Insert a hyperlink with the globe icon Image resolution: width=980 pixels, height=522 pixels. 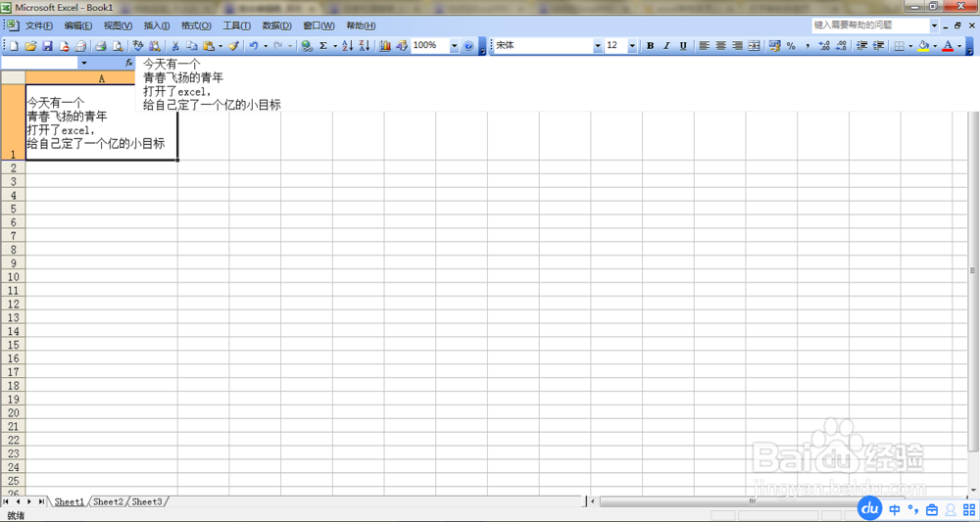click(x=306, y=46)
